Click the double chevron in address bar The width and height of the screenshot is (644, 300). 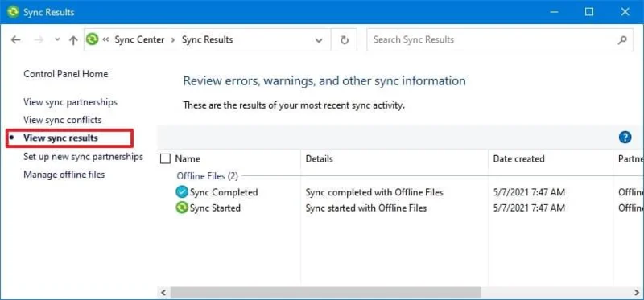tap(106, 39)
